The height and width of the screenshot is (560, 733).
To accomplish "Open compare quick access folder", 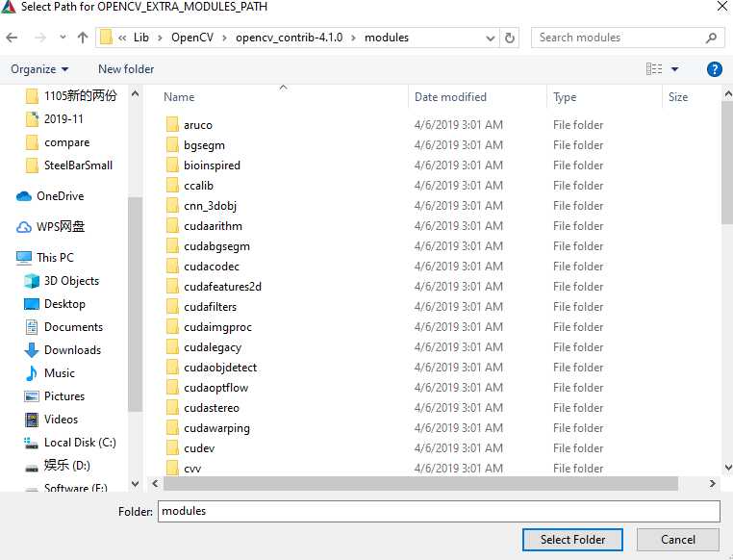I will pyautogui.click(x=66, y=142).
